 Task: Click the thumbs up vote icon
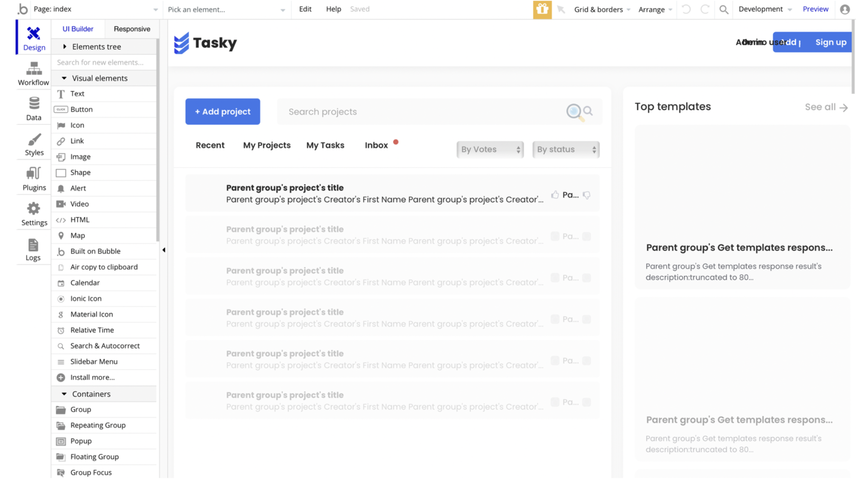pos(554,195)
